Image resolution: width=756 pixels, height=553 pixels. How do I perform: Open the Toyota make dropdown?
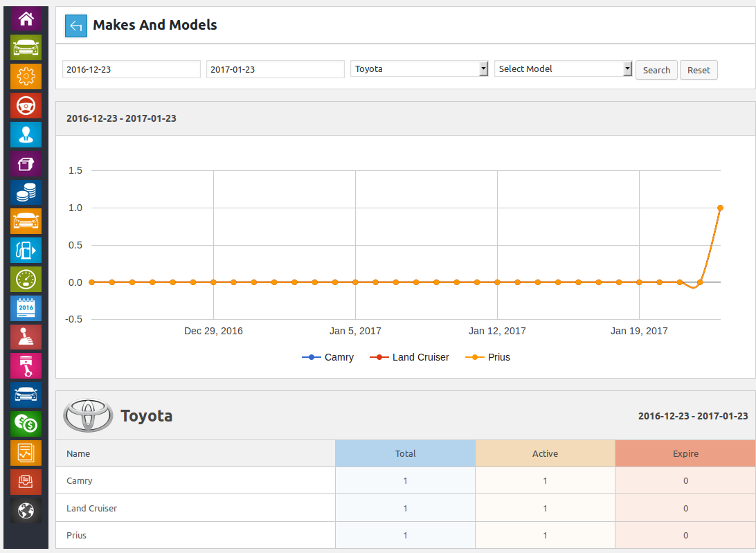pos(420,69)
